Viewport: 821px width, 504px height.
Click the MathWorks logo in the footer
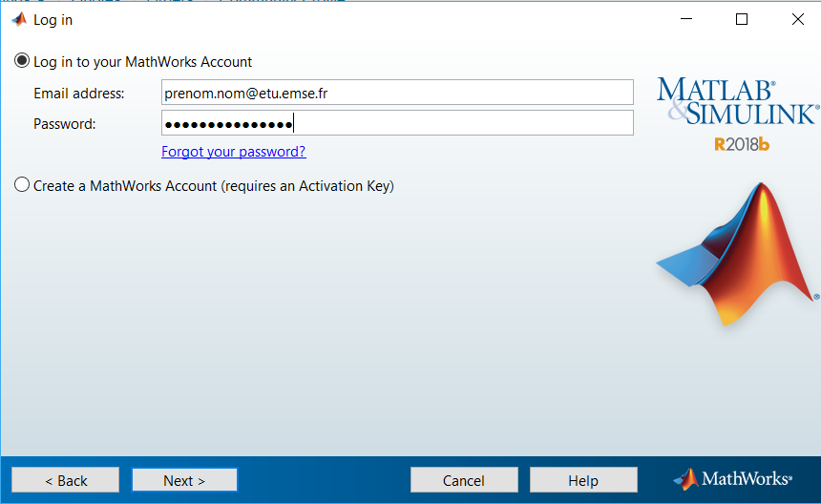coord(733,479)
